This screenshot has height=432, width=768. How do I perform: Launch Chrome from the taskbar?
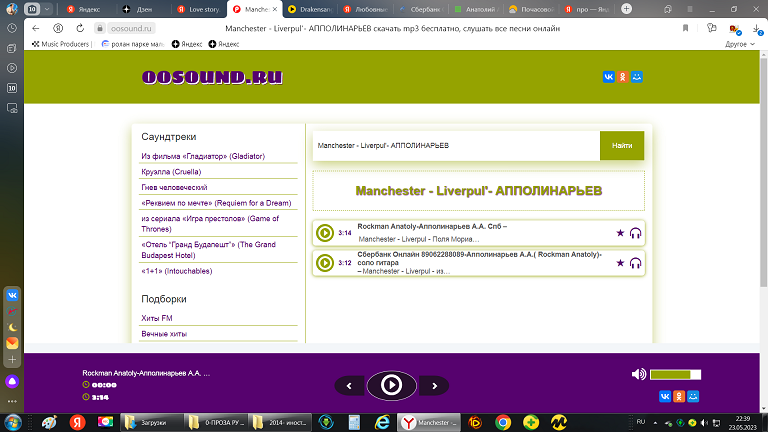[503, 423]
